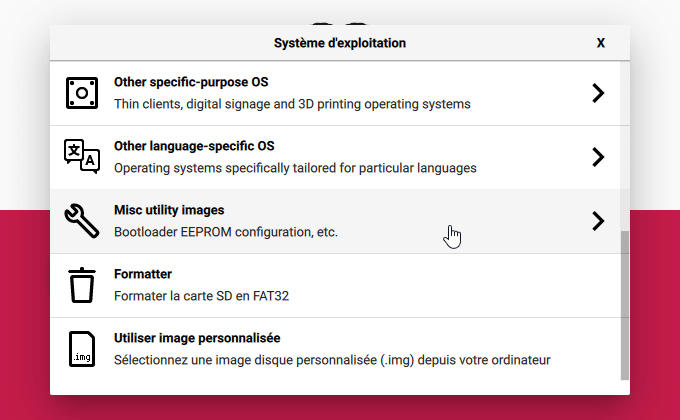
Task: Click the .img file icon
Action: click(x=82, y=349)
